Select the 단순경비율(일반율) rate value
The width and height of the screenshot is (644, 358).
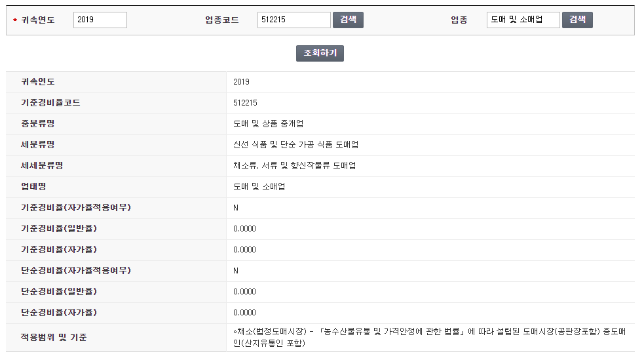coord(244,292)
